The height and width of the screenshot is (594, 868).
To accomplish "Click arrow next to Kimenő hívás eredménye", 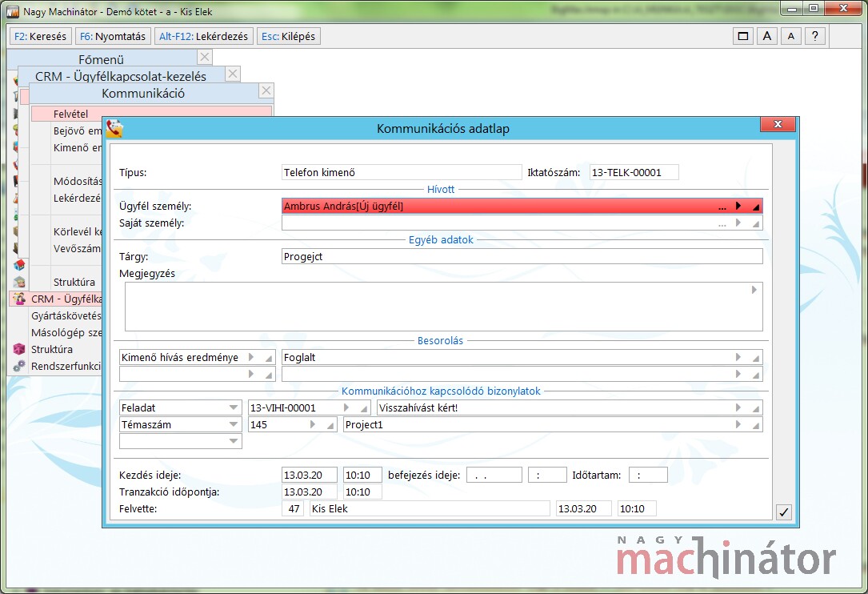I will click(x=251, y=357).
